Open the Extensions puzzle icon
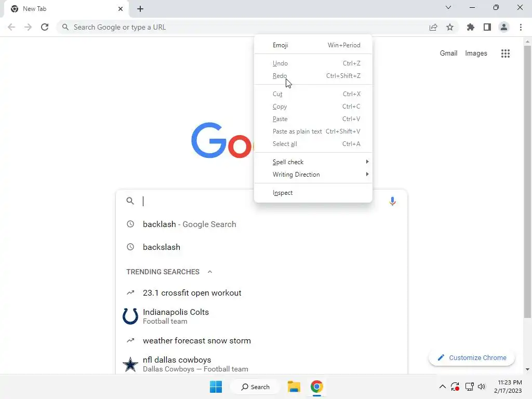The width and height of the screenshot is (532, 399). click(x=471, y=27)
